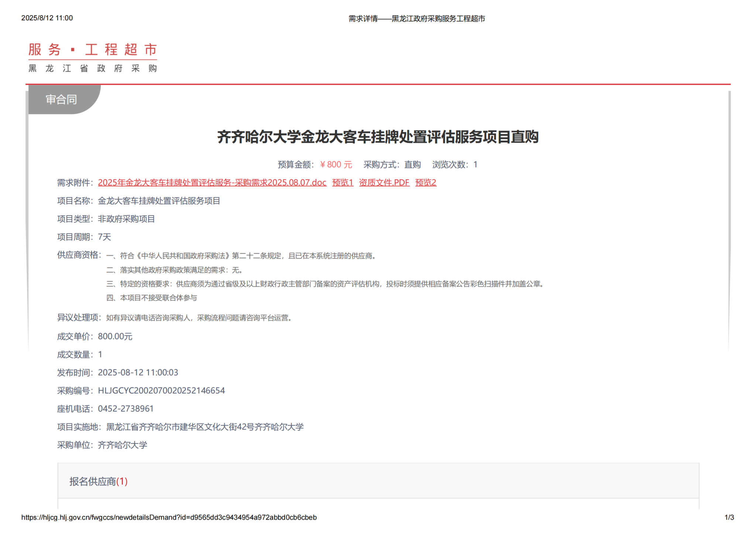Click the 黑龙江省政府采购 subtitle under the logo
This screenshot has height=534, width=756.
93,69
